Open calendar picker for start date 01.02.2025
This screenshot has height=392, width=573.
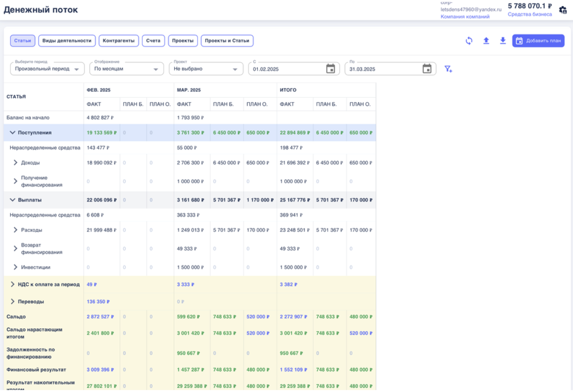click(331, 69)
